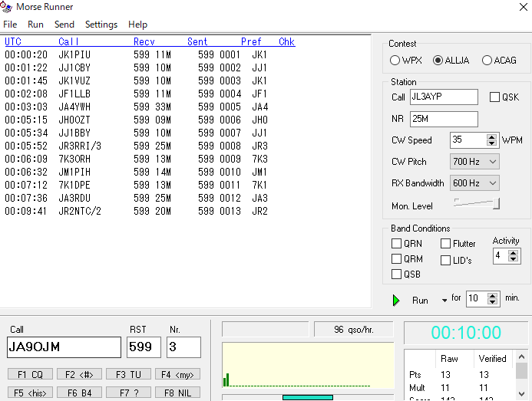This screenshot has width=532, height=401.
Task: Click the run duration minutes field
Action: [477, 298]
